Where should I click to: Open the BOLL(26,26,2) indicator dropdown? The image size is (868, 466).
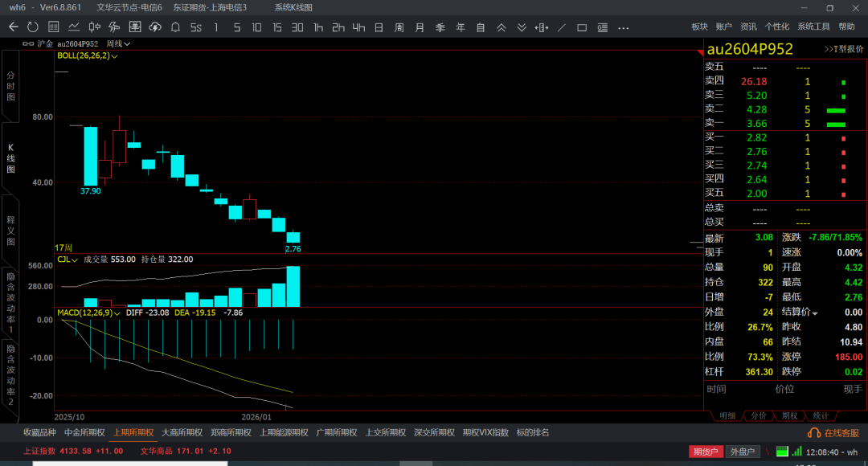[88, 56]
